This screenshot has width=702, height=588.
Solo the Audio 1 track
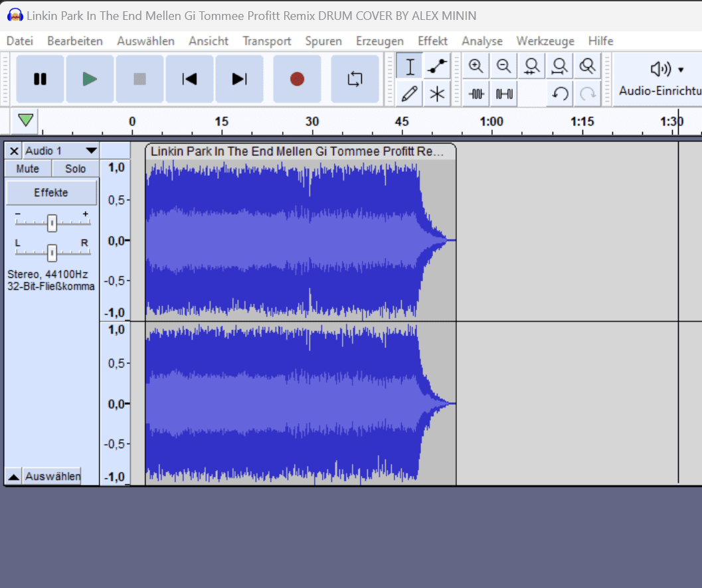click(75, 169)
